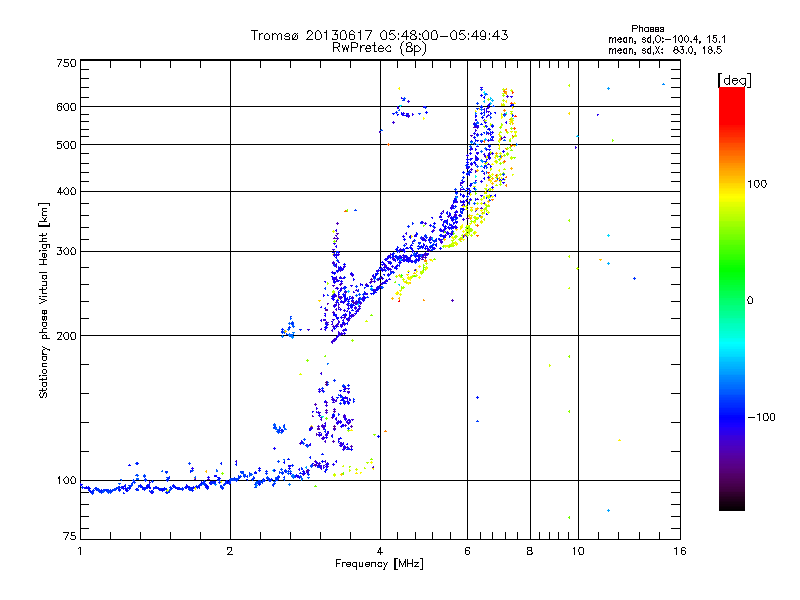Select the "Frequency [MHz]" x-axis title
The image size is (800, 600).
tap(379, 564)
